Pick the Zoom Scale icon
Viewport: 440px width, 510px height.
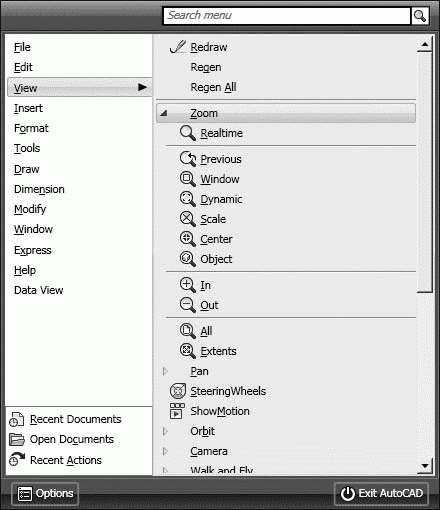coord(188,219)
